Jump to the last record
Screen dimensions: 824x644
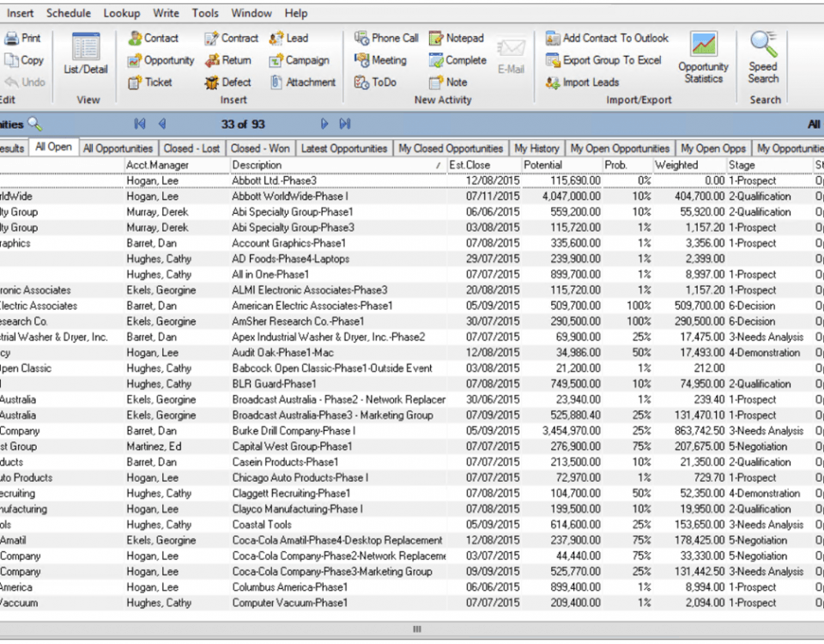click(x=345, y=124)
